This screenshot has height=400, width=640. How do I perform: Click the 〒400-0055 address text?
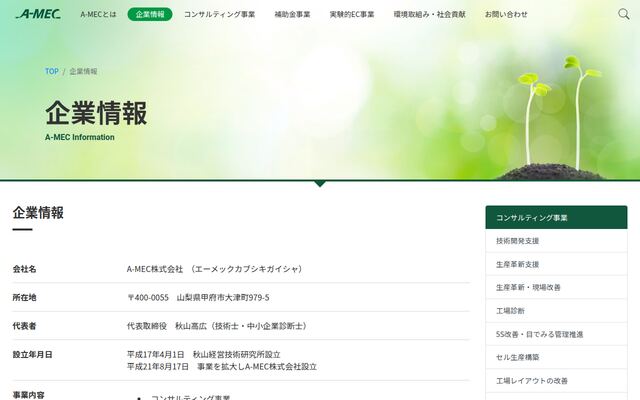click(x=198, y=298)
